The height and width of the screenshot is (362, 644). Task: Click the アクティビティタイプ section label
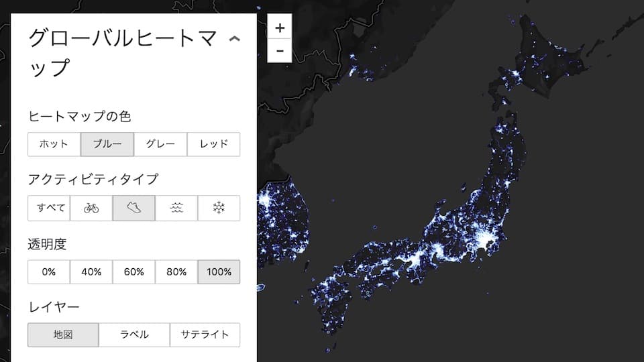pyautogui.click(x=93, y=179)
